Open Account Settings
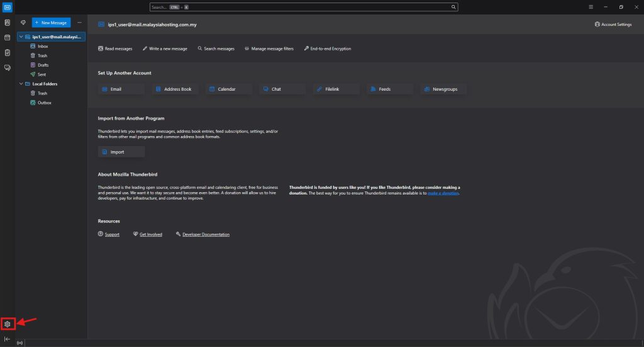Viewport: 644px width, 347px height. pyautogui.click(x=613, y=25)
